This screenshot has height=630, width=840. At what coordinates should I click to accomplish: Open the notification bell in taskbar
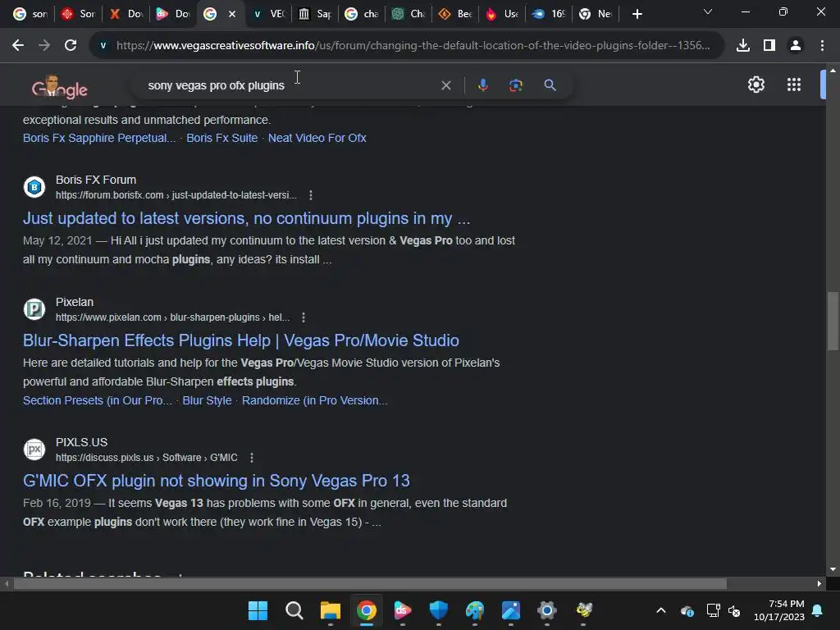click(818, 610)
